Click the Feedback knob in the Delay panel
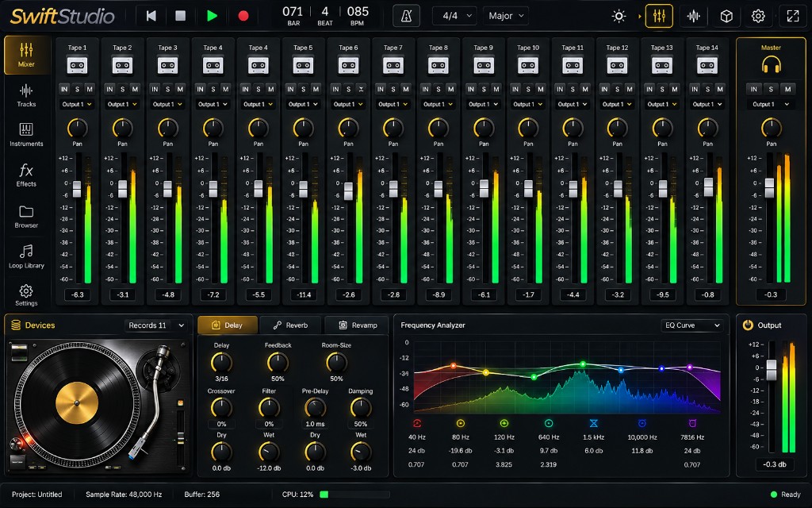This screenshot has height=508, width=812. 278,362
